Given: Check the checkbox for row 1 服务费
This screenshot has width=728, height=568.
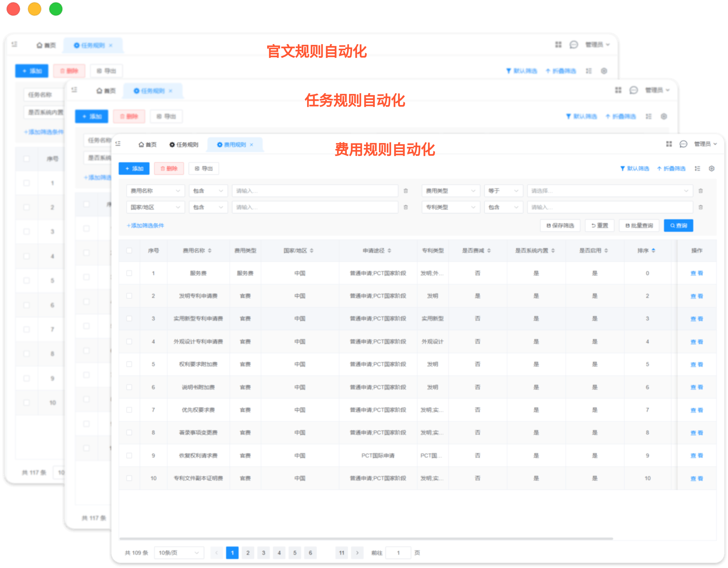Looking at the screenshot, I should [130, 273].
